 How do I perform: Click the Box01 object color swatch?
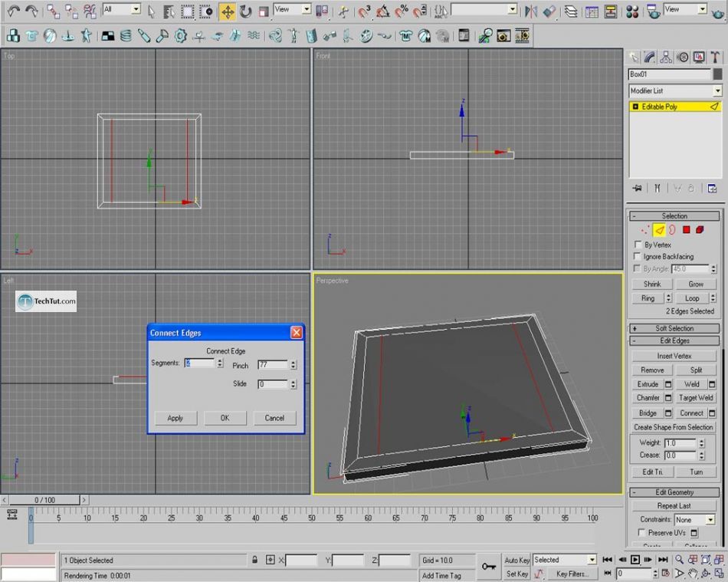pos(718,74)
